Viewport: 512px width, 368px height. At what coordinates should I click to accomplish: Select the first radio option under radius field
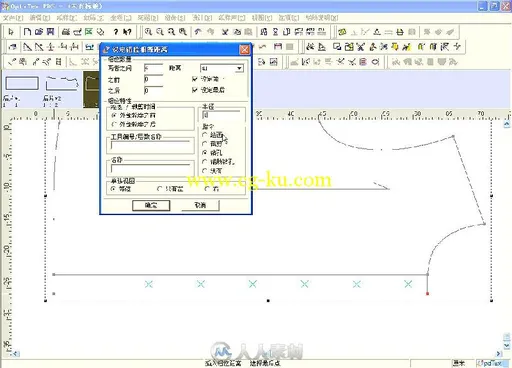205,135
